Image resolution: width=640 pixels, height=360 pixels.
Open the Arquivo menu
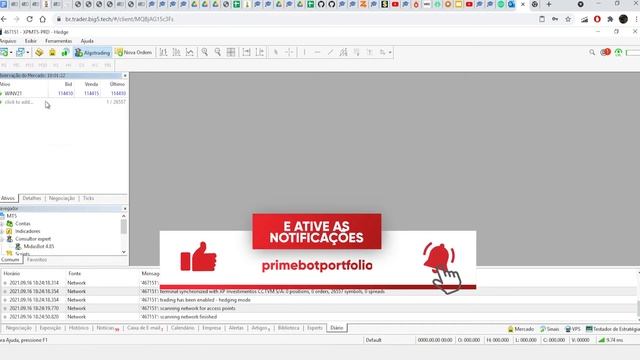coord(8,41)
